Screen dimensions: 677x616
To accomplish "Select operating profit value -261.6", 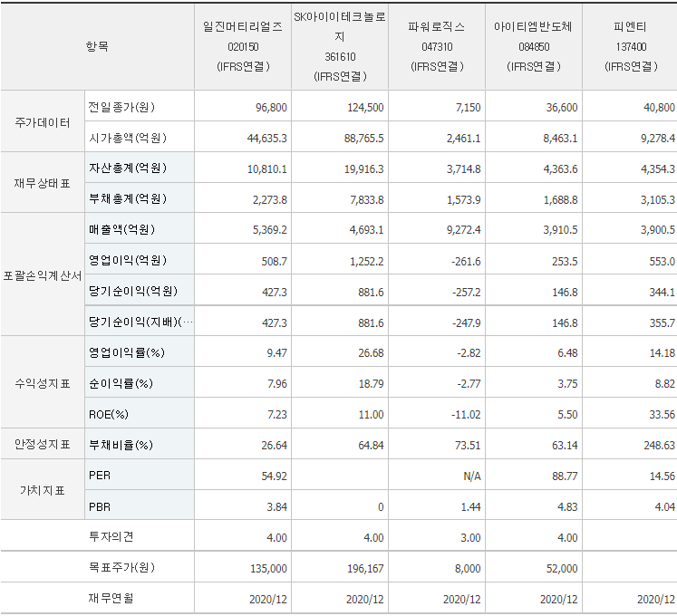I will pyautogui.click(x=467, y=261).
